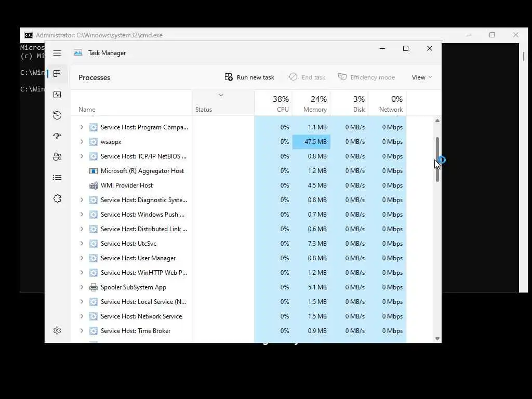Image resolution: width=532 pixels, height=399 pixels.
Task: Open the Users page icon in sidebar
Action: pyautogui.click(x=57, y=156)
